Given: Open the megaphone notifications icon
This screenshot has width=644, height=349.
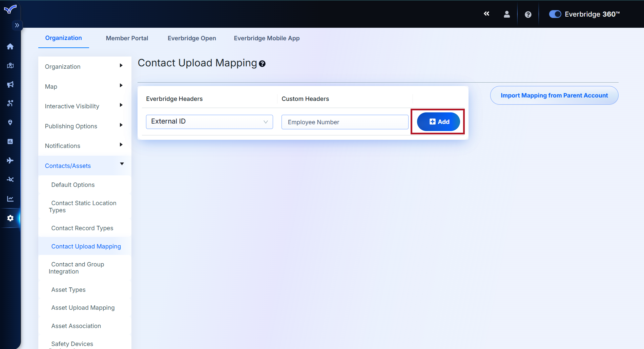Looking at the screenshot, I should click(10, 84).
